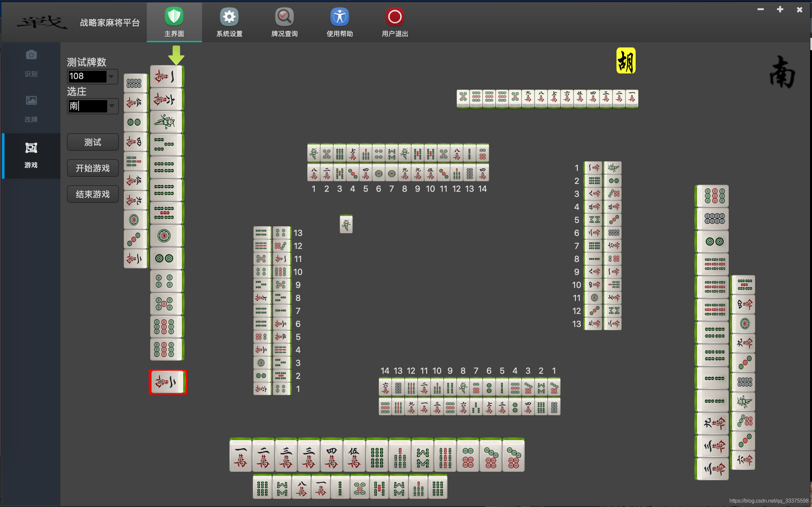
Task: Click the 战略家麻将平台 title text
Action: tap(110, 23)
